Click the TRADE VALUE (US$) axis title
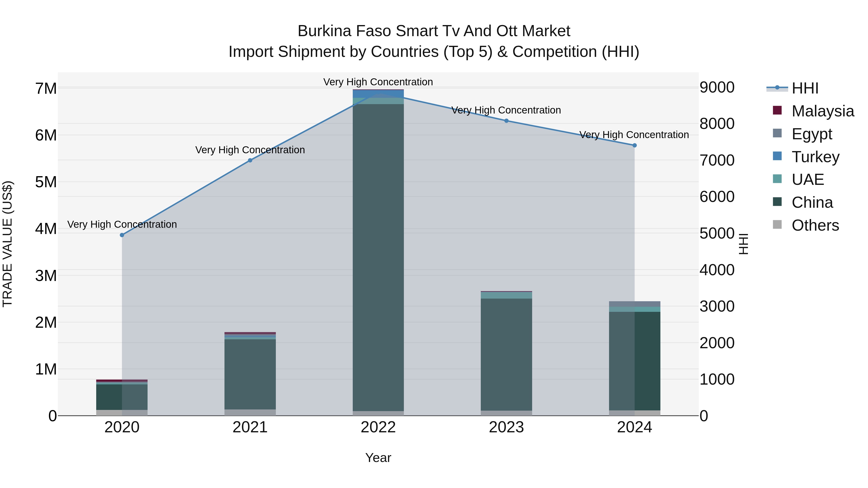 [x=7, y=244]
